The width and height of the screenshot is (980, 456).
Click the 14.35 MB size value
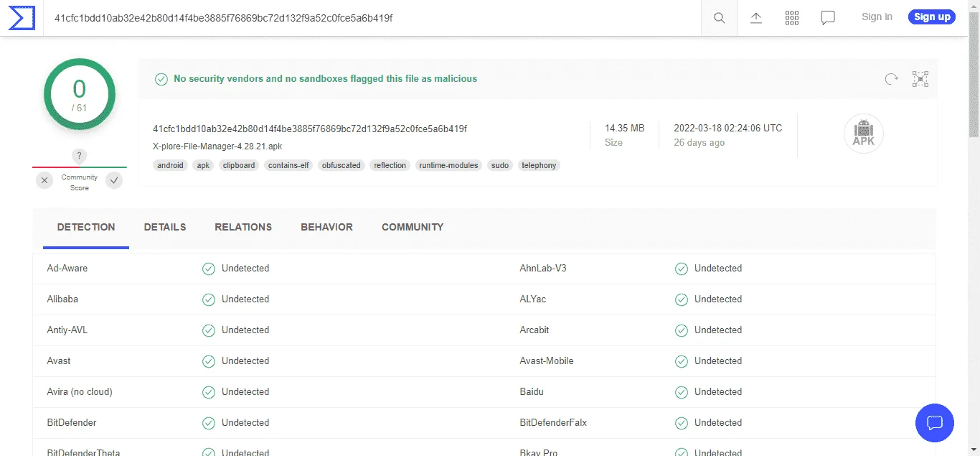[624, 128]
